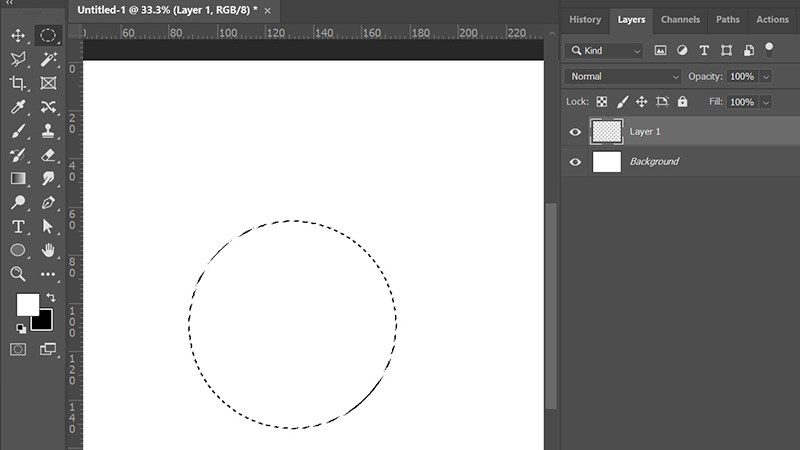This screenshot has height=450, width=800.
Task: Filter layers by adjustment layers
Action: coord(682,50)
